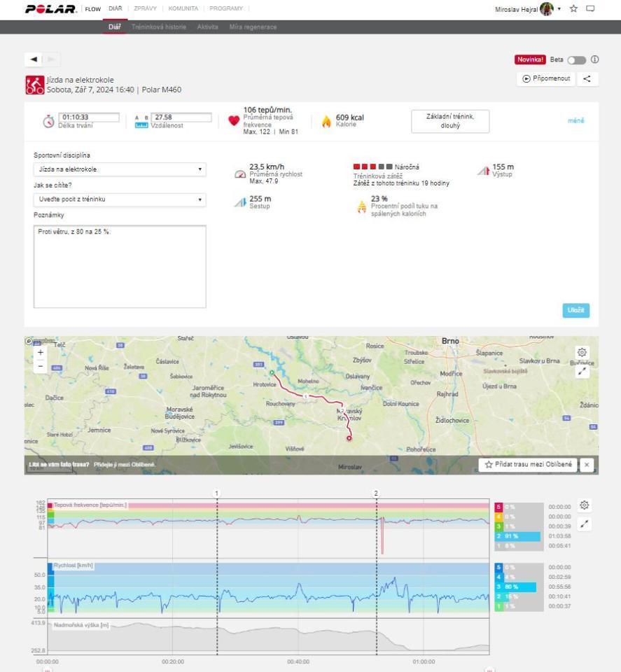Click the Uložit button
This screenshot has width=621, height=672.
click(x=575, y=310)
